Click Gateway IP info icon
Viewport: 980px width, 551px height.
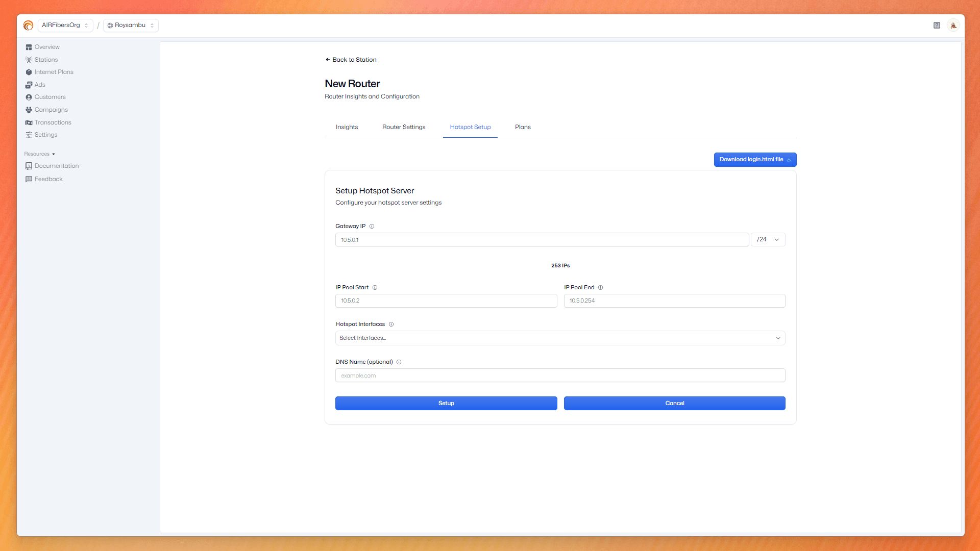coord(372,226)
